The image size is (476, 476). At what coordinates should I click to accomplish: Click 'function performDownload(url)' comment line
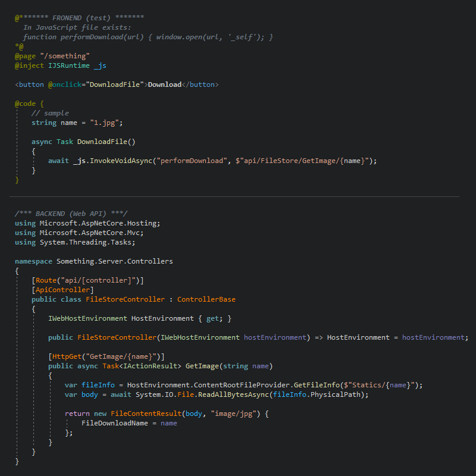pos(83,37)
